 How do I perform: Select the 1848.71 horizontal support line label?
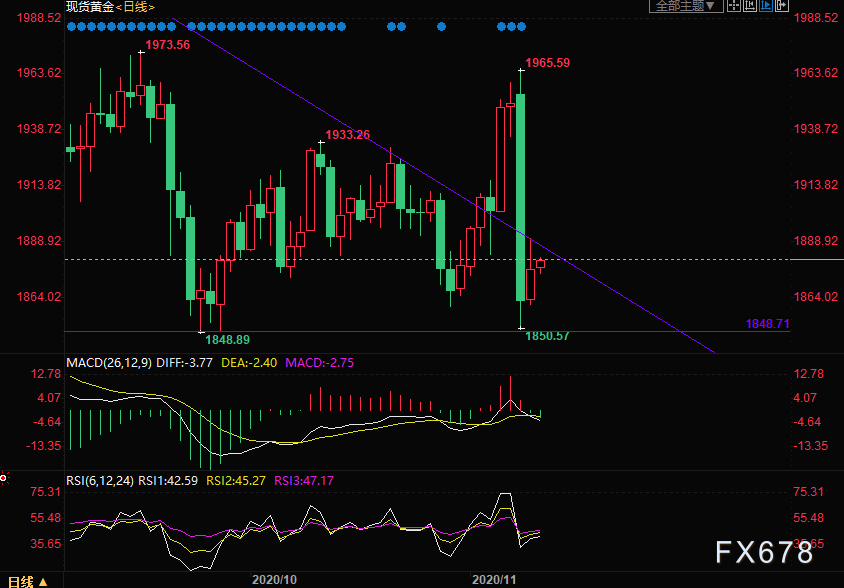point(767,324)
